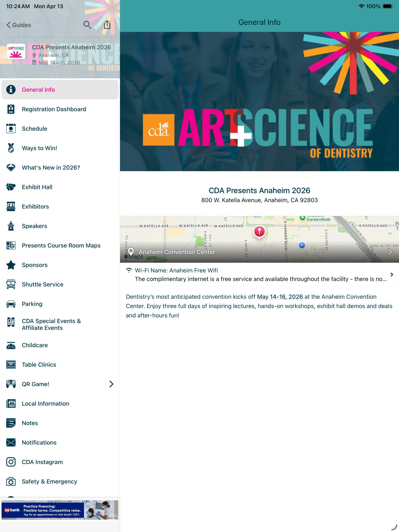Expand the QR Game! chevron

pyautogui.click(x=111, y=384)
